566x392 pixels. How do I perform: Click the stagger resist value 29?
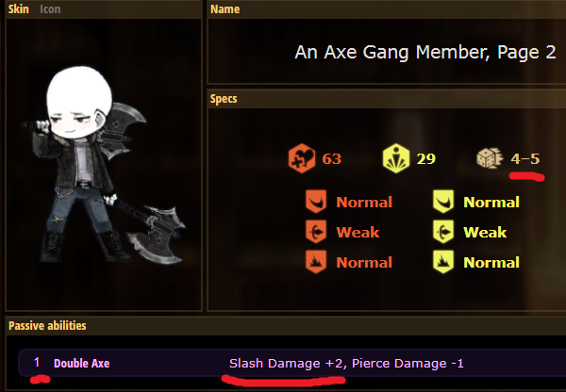click(x=426, y=158)
